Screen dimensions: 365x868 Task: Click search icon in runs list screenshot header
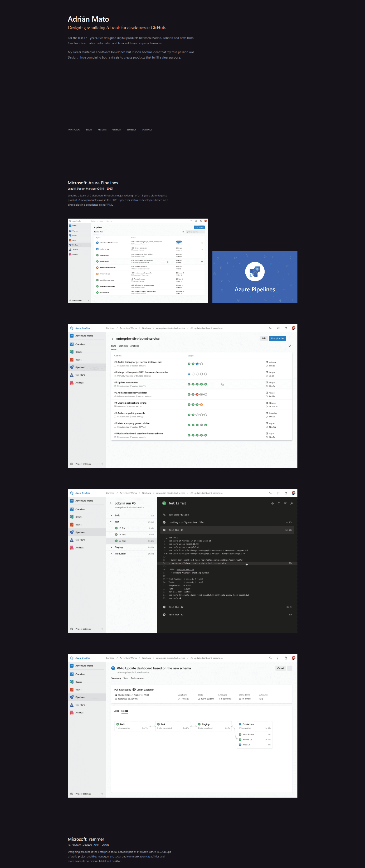point(270,328)
